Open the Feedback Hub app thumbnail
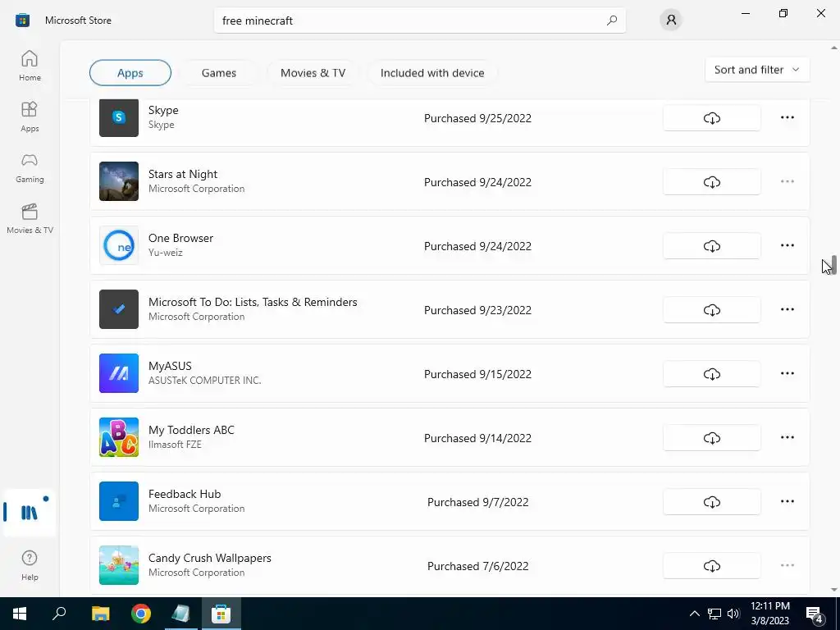 [119, 501]
